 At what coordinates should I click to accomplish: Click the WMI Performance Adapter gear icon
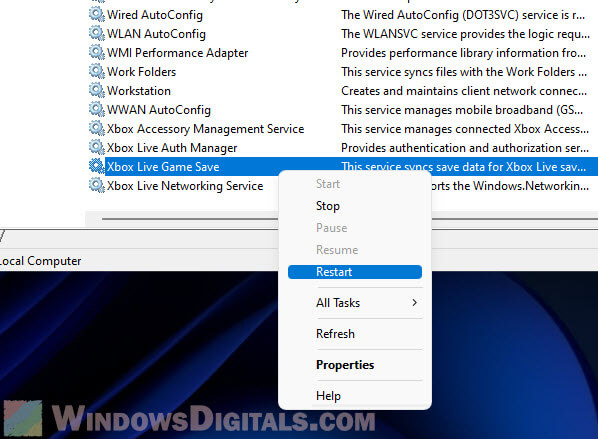click(x=97, y=53)
